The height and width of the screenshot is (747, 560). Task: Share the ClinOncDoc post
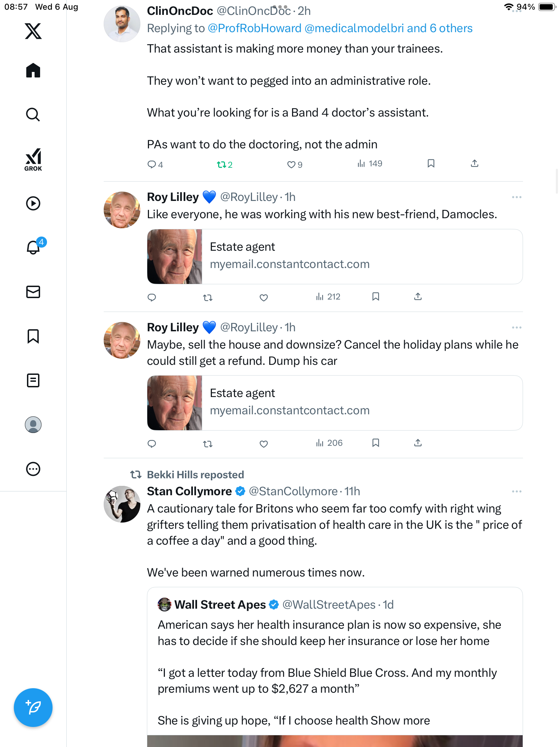[475, 164]
